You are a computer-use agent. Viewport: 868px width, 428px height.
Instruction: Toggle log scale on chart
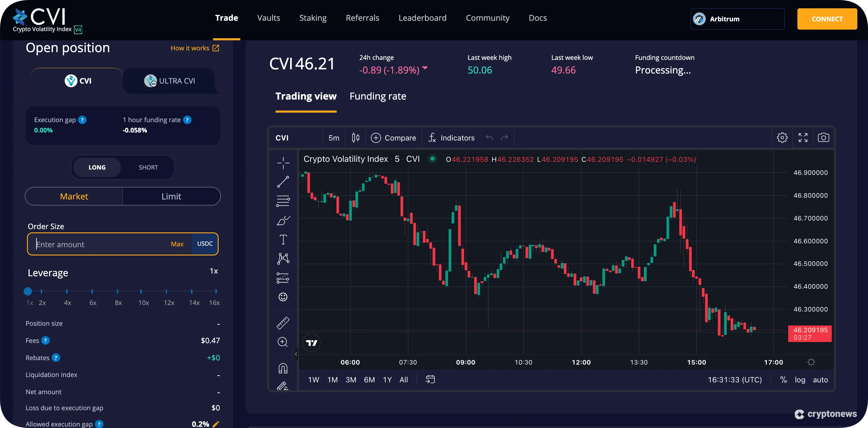(800, 379)
